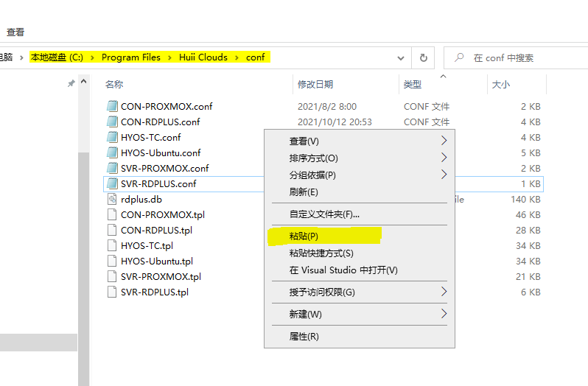Click the navigation pane vertical scrollbar
The width and height of the screenshot is (588, 386).
click(83, 221)
